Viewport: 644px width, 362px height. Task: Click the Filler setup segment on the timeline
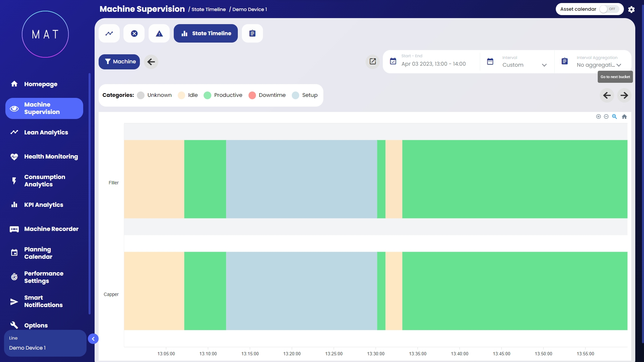[x=301, y=179]
